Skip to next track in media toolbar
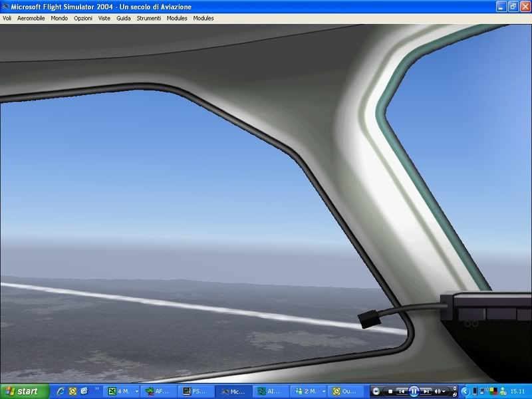 click(x=426, y=391)
